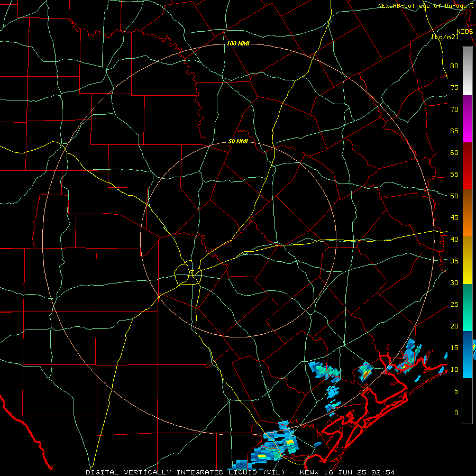The height and width of the screenshot is (476, 476).
Task: Click the "50 NMI" range ring label
Action: point(238,141)
